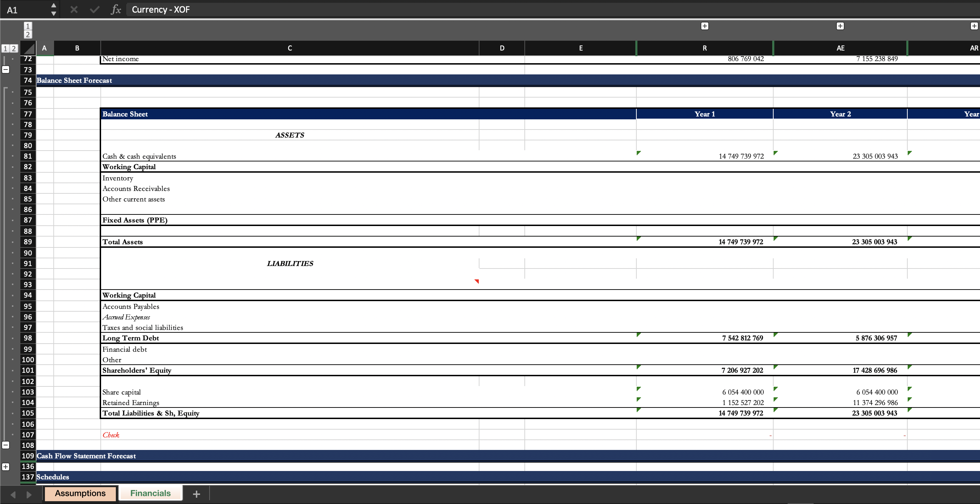Click the formula bar enter checkmark icon
This screenshot has height=504, width=980.
click(x=94, y=9)
